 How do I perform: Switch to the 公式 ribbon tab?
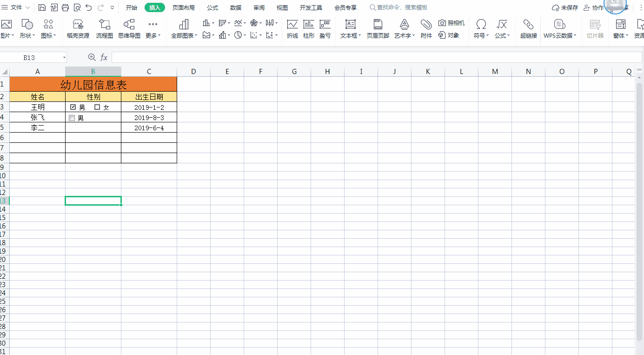click(212, 8)
